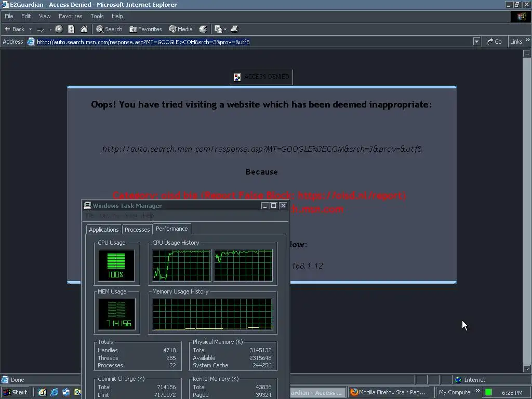Open the Favorites pane from the toolbar
The height and width of the screenshot is (399, 532).
[145, 29]
